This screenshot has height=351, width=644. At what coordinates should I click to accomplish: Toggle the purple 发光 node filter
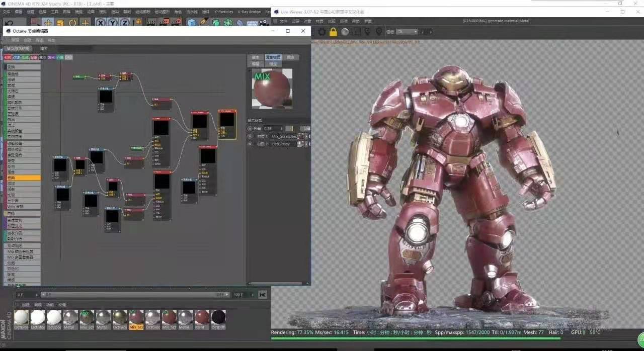(x=51, y=57)
